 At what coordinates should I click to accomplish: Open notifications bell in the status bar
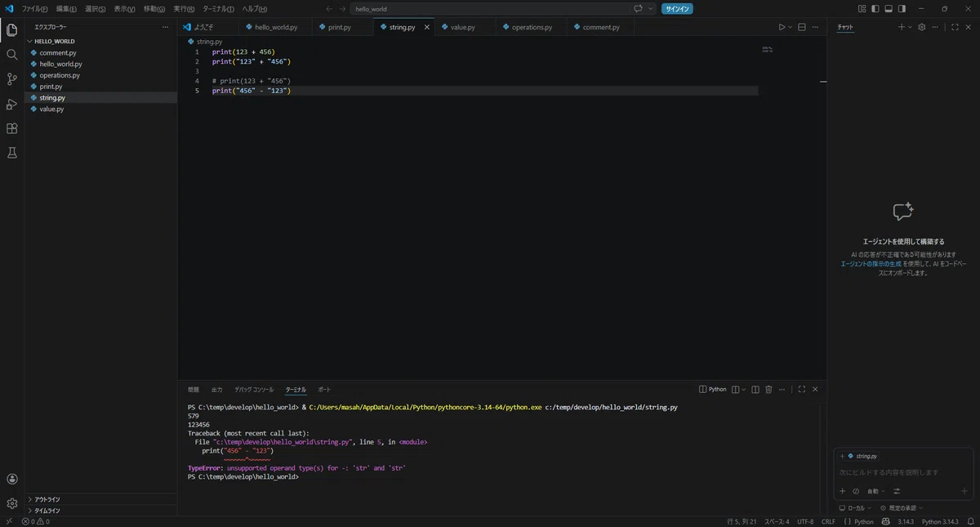[969, 521]
